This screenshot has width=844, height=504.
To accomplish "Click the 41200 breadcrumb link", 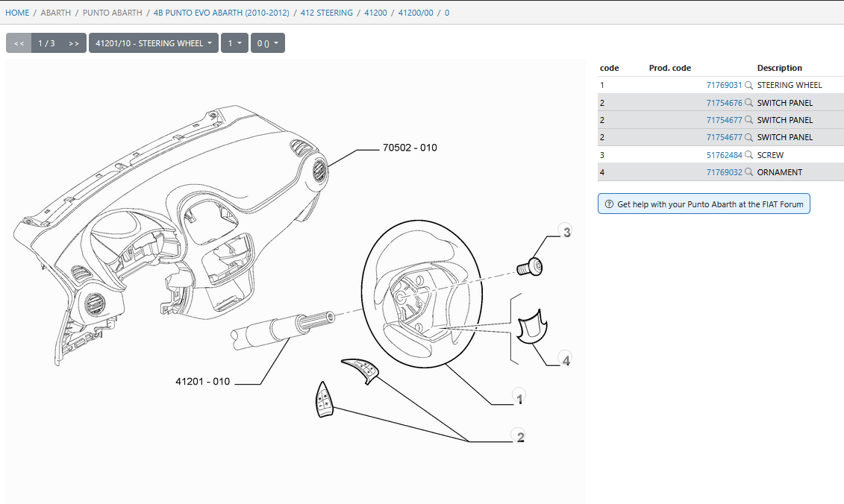I will coord(375,13).
